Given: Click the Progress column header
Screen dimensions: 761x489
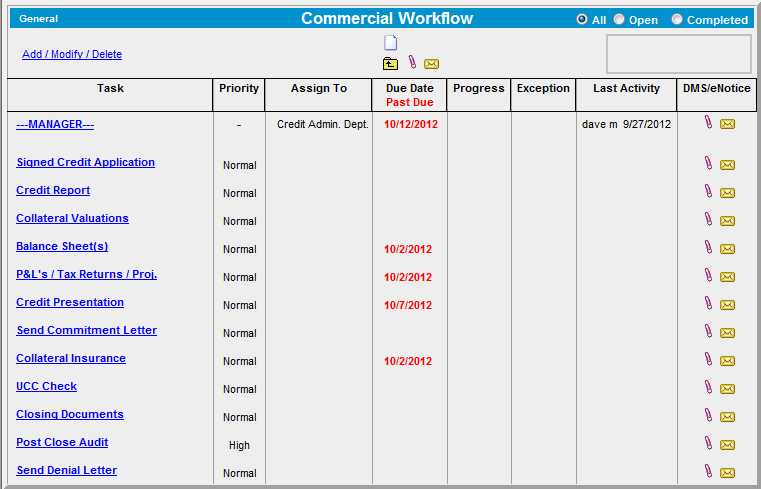Looking at the screenshot, I should 479,88.
